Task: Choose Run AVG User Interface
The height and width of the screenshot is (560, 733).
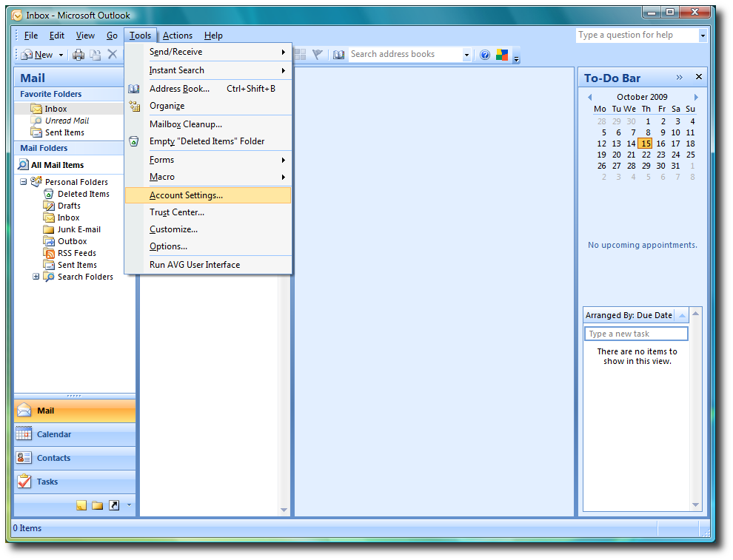Action: (209, 265)
